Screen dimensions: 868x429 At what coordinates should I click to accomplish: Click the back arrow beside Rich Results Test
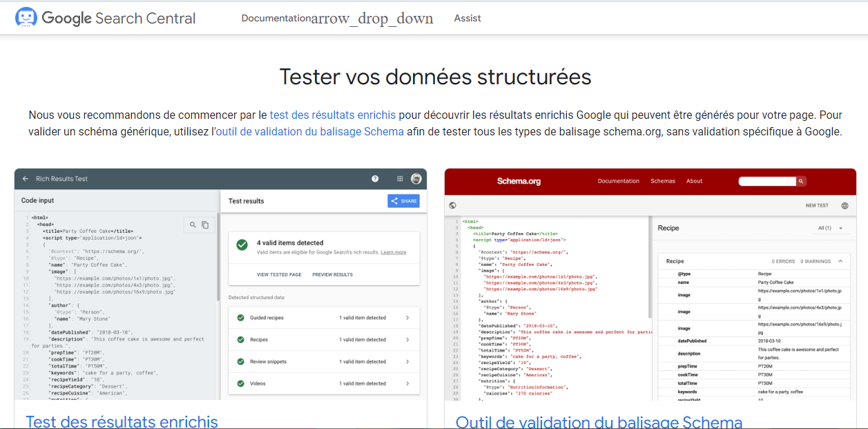(26, 179)
